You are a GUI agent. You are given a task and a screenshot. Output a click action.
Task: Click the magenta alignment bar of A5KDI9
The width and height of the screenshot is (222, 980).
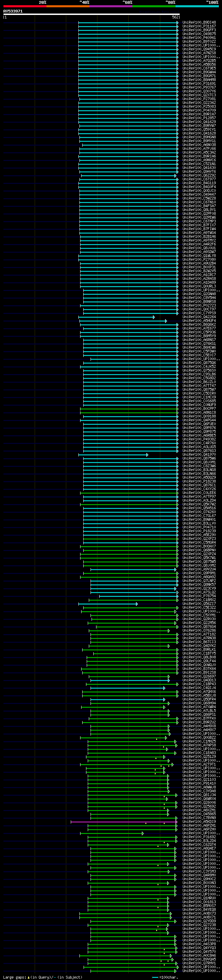point(124,822)
